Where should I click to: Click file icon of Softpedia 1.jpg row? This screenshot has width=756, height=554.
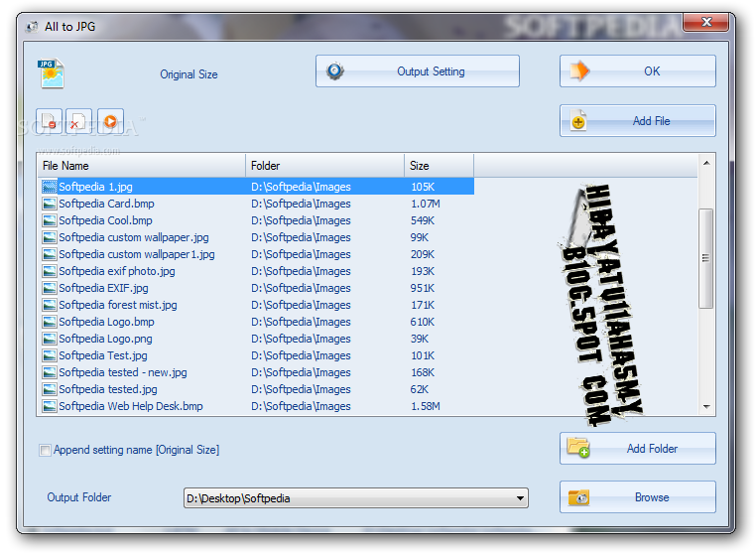coord(50,187)
